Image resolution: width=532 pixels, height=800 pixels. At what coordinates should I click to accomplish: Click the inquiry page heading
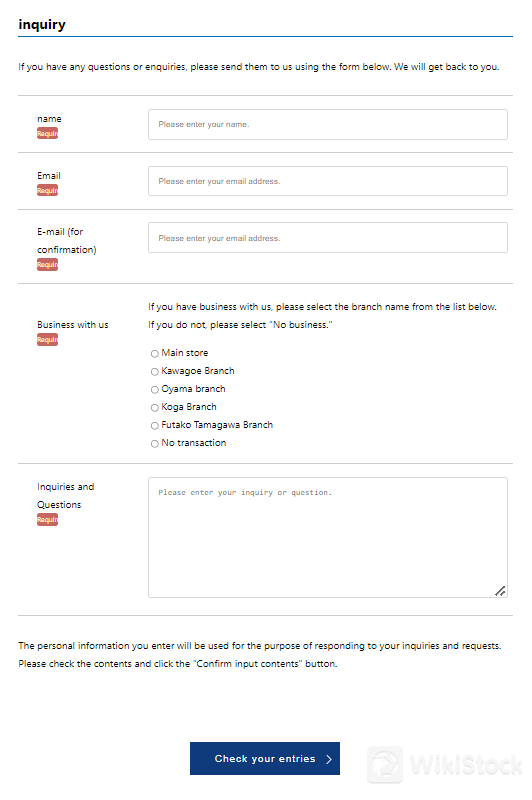[42, 24]
